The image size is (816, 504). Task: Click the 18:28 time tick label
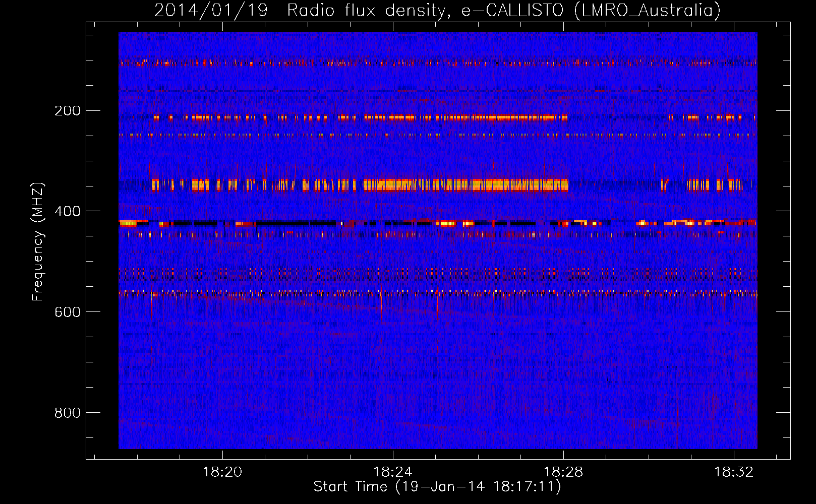point(563,472)
